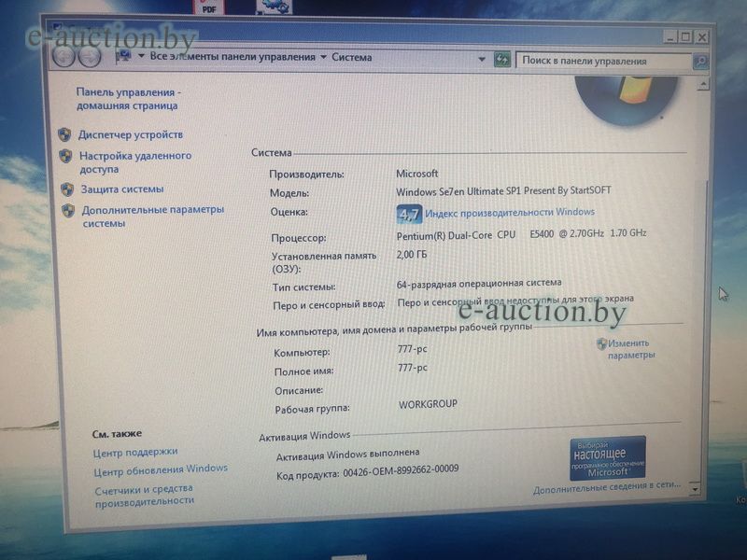Screen dimensions: 747x560
Task: Select Все элементы панели управления breadcrumb
Action: tap(233, 57)
